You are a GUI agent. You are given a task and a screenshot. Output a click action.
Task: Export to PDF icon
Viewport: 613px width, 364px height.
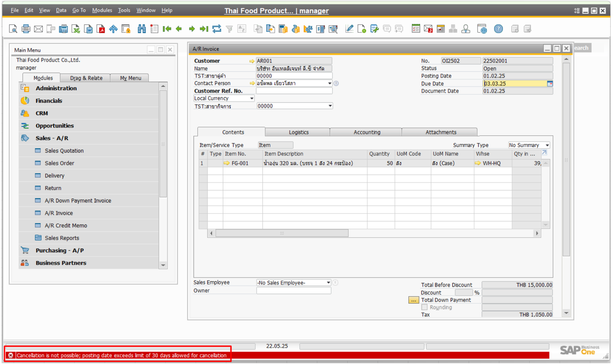pos(101,29)
